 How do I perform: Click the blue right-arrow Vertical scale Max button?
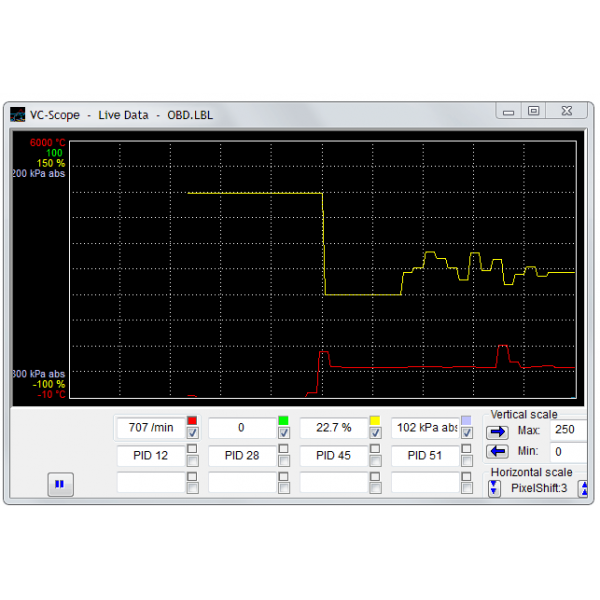pos(497,432)
